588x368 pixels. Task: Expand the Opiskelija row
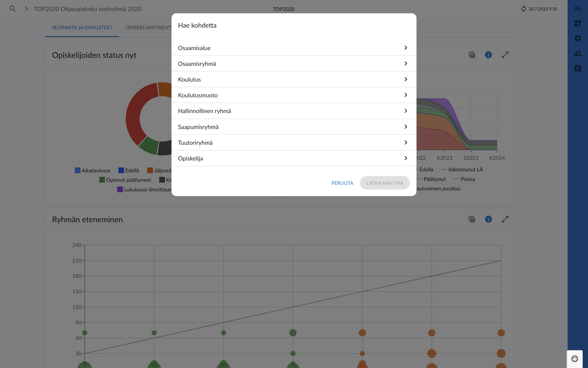[x=294, y=158]
